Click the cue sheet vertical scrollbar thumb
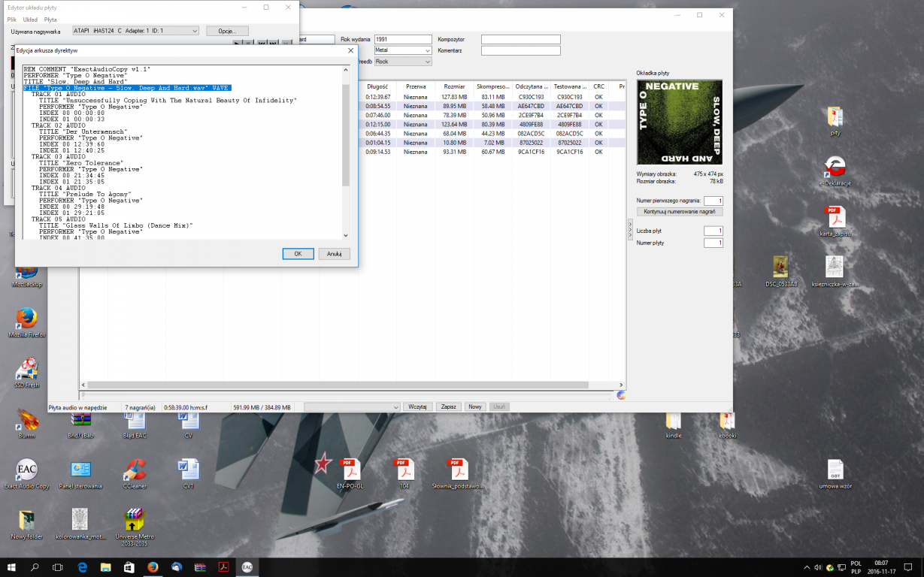Image resolution: width=924 pixels, height=577 pixels. tap(346, 135)
